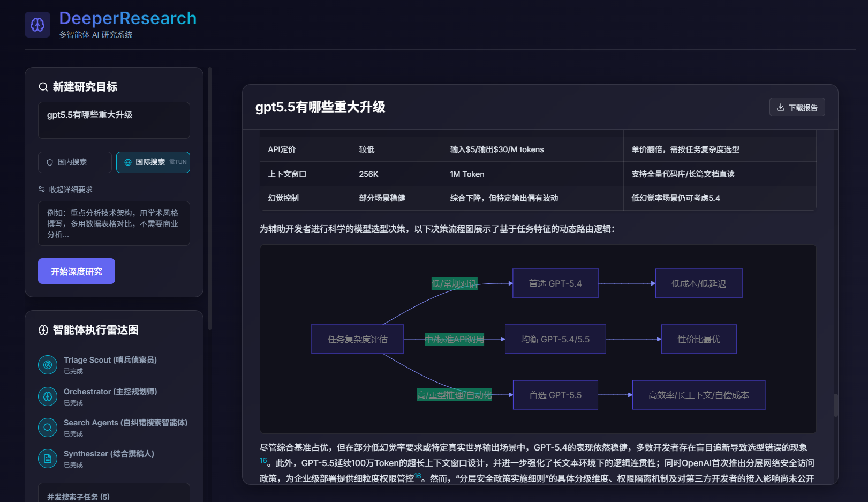This screenshot has height=502, width=868.
Task: Click the detailed requirements textarea 例如：重点分析
Action: click(x=114, y=223)
